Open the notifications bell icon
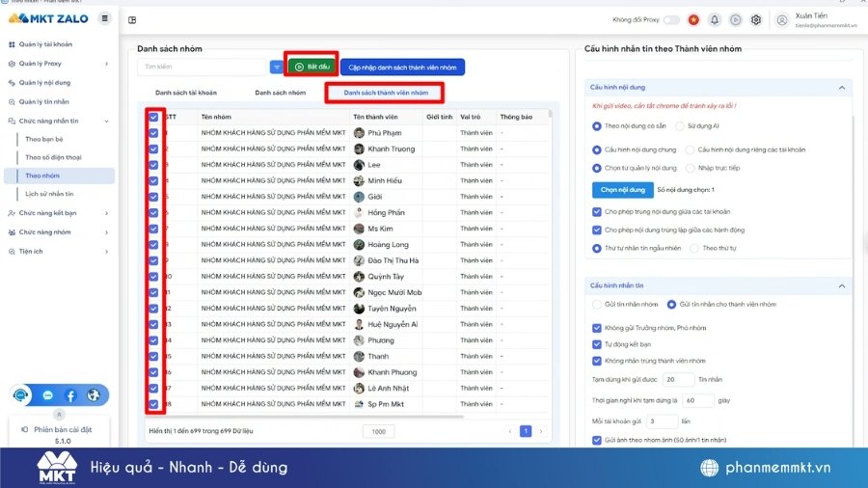Screen dimensions: 868x488 coord(715,20)
